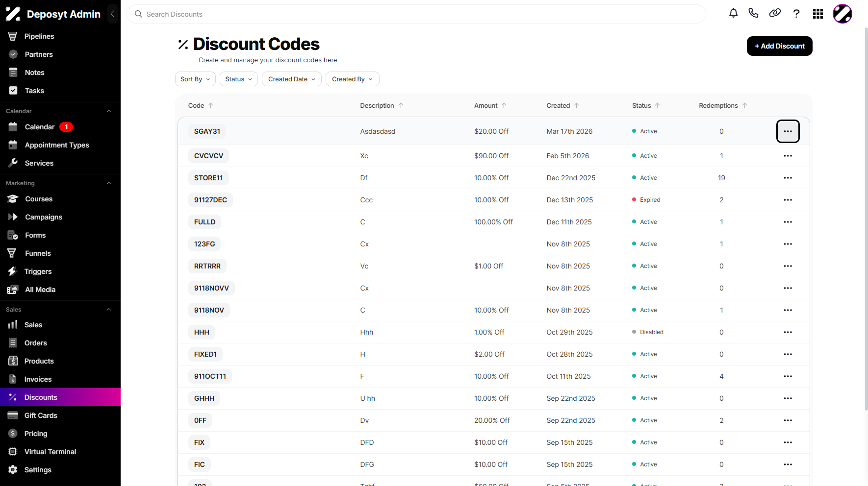Open the Created By filter dropdown
The image size is (868, 486).
point(353,79)
